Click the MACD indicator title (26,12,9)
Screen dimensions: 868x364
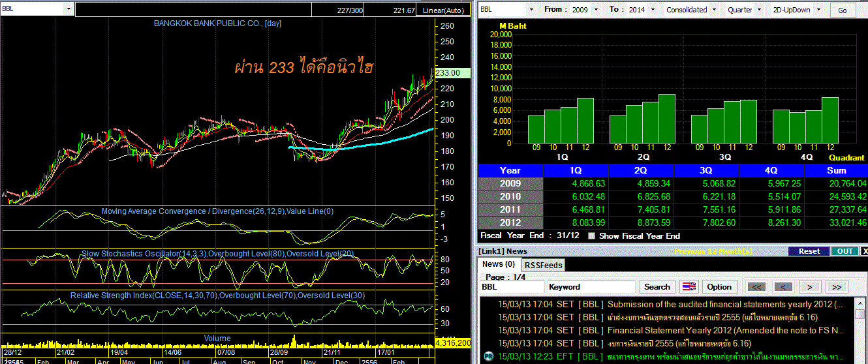pos(217,211)
